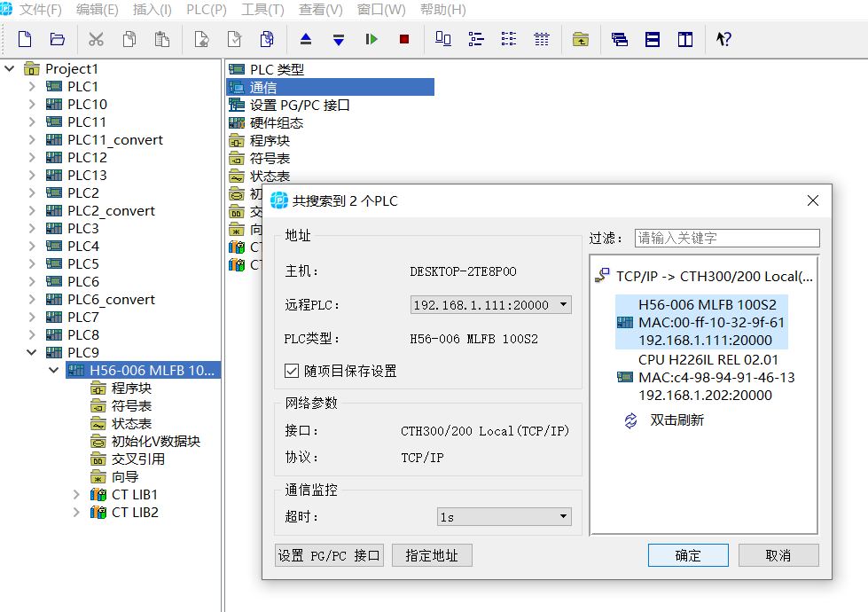Click the Cascade windows toolbar icon
The width and height of the screenshot is (868, 612).
(620, 39)
